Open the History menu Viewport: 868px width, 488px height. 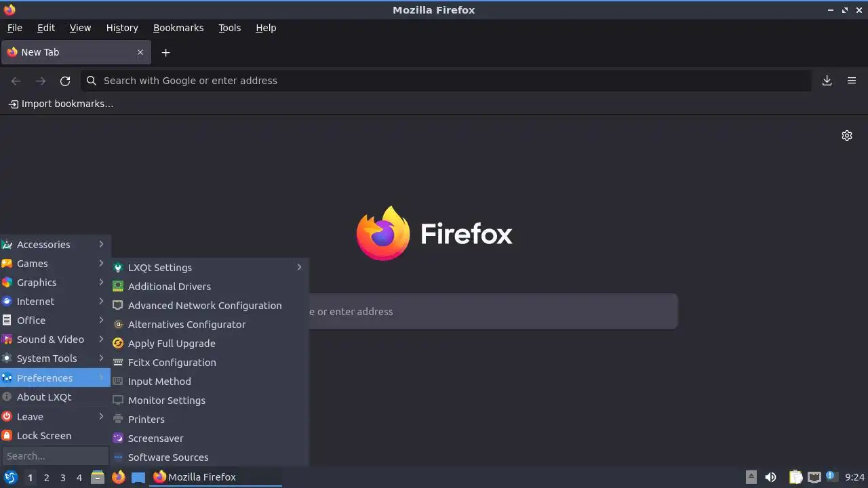click(x=122, y=28)
